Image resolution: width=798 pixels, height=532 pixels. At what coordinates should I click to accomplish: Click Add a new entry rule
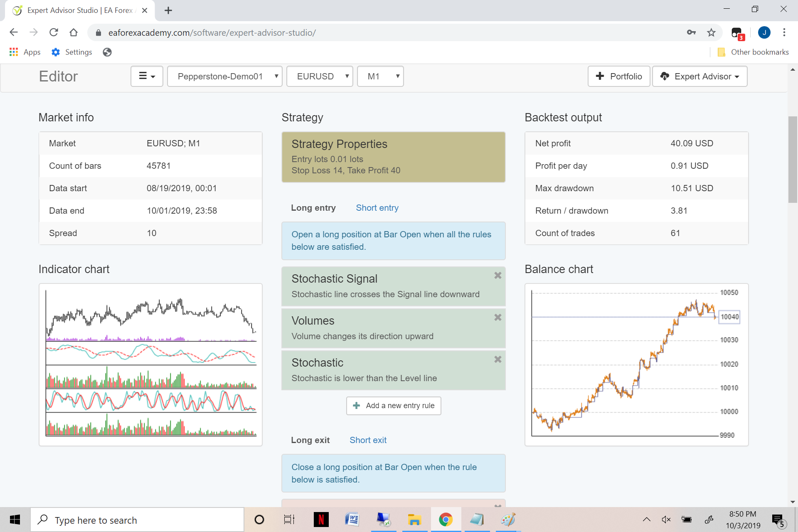click(x=394, y=406)
